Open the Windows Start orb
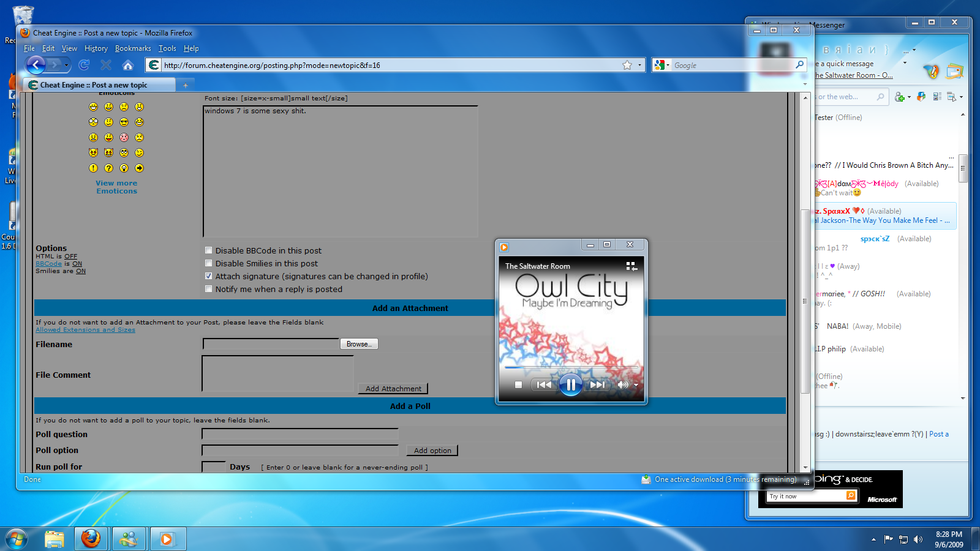 click(x=16, y=539)
